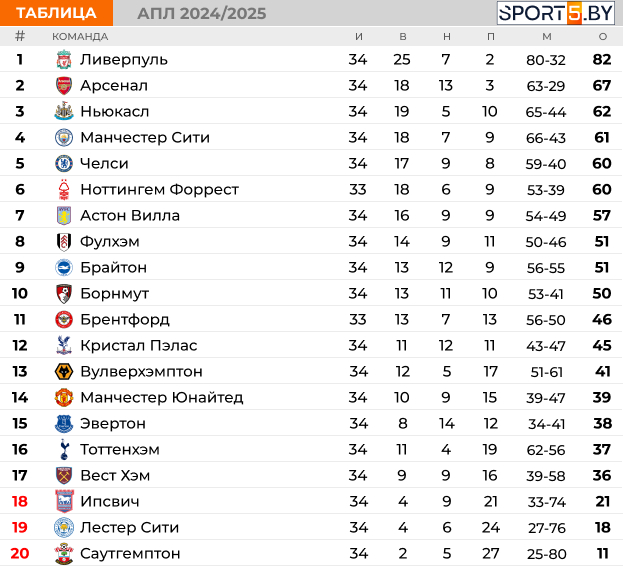Click the Manchester City crest icon
This screenshot has width=623, height=566.
point(64,137)
